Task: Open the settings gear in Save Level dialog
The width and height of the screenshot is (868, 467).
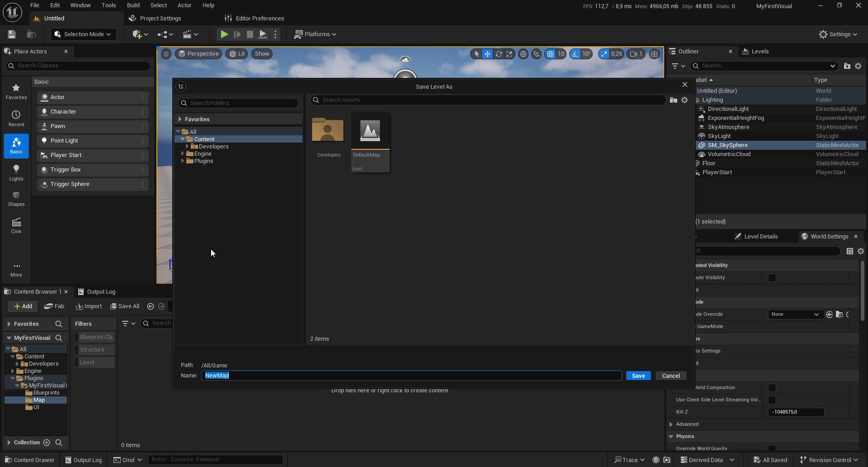Action: pyautogui.click(x=684, y=100)
